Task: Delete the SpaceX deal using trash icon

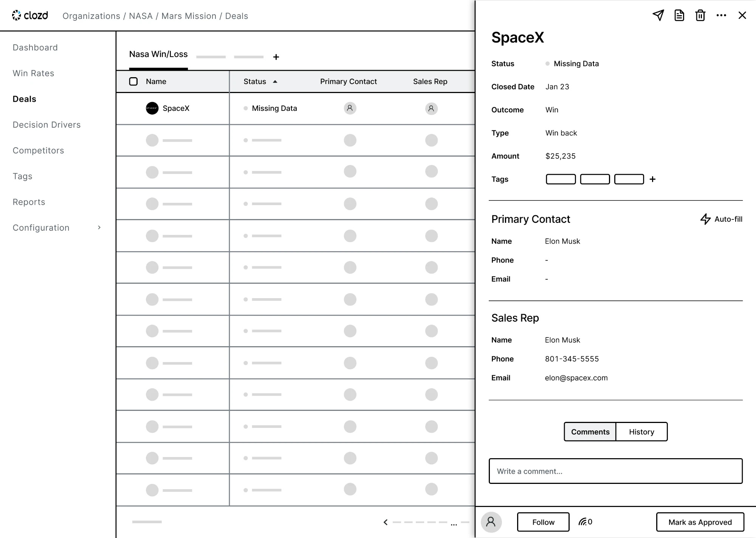Action: point(700,15)
